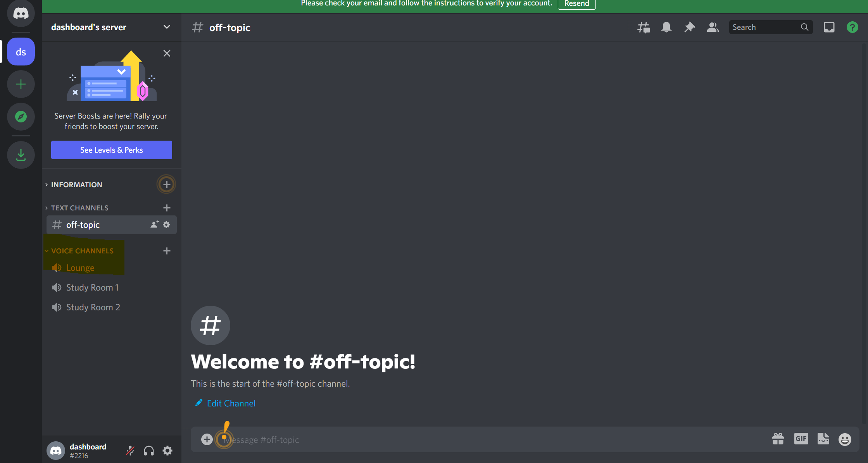Click the pinned messages icon
Viewport: 868px width, 463px height.
[x=689, y=27]
